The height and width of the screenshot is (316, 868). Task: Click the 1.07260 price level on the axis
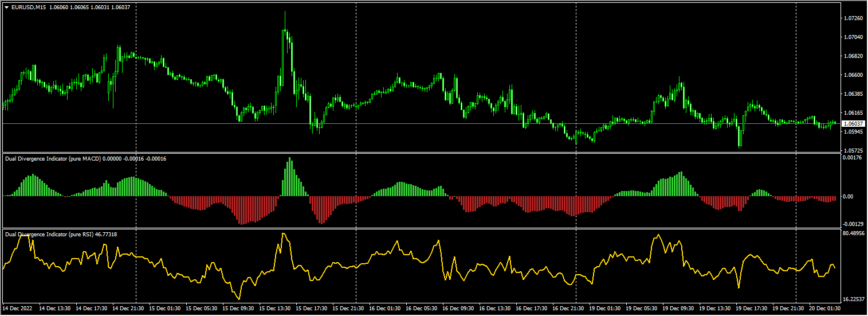pos(854,18)
